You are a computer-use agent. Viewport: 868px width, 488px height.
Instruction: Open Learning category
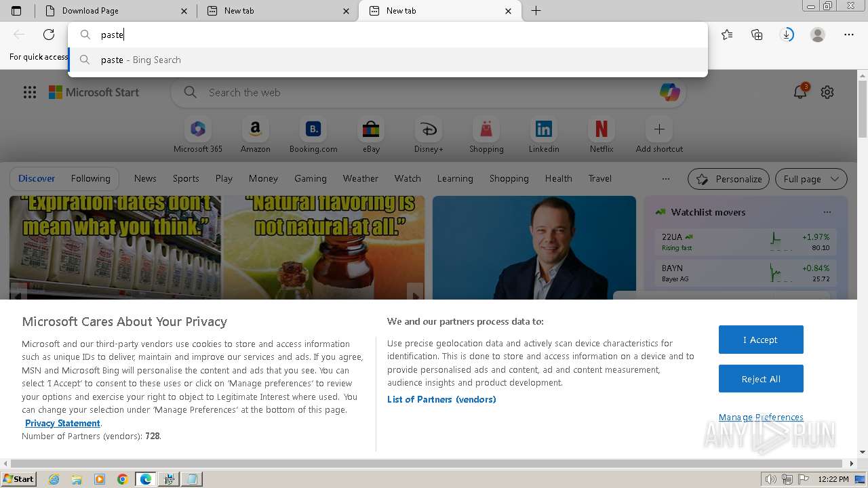pos(455,179)
